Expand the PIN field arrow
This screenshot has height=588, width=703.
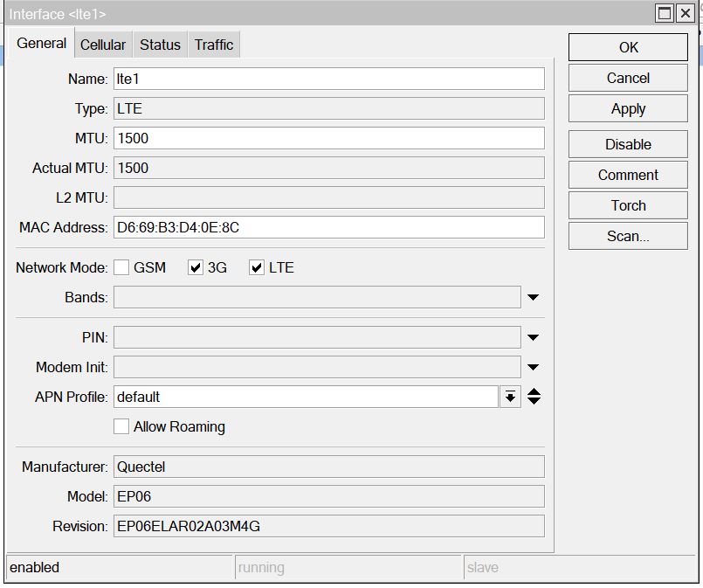pyautogui.click(x=534, y=338)
